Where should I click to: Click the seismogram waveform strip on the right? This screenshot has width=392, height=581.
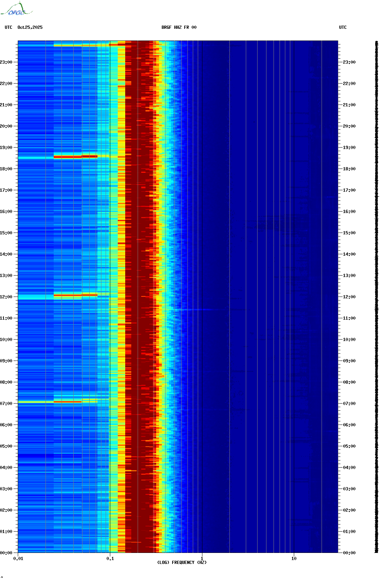(x=376, y=297)
